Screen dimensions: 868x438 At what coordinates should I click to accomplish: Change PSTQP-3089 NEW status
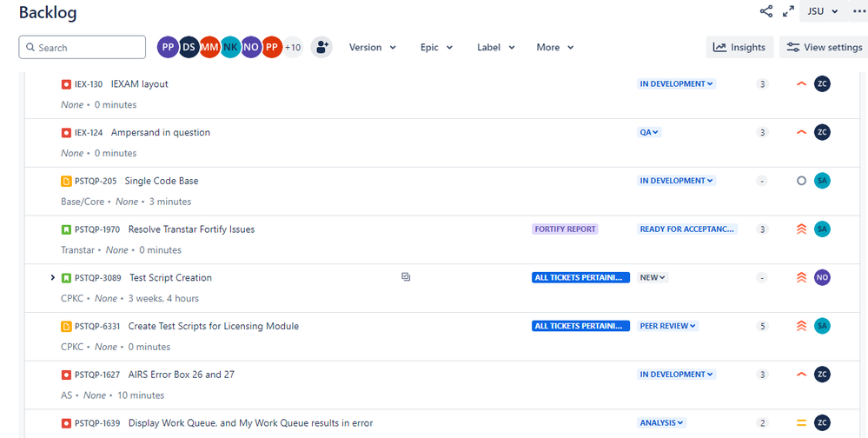[653, 277]
